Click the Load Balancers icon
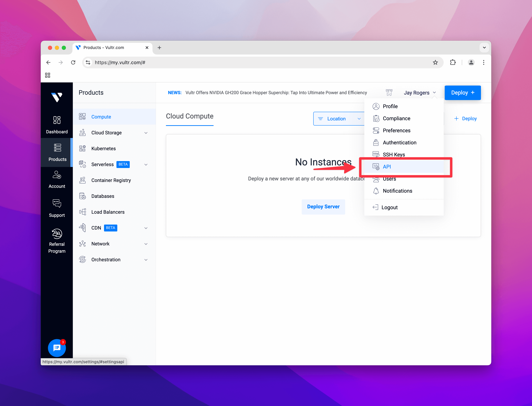 pyautogui.click(x=82, y=212)
